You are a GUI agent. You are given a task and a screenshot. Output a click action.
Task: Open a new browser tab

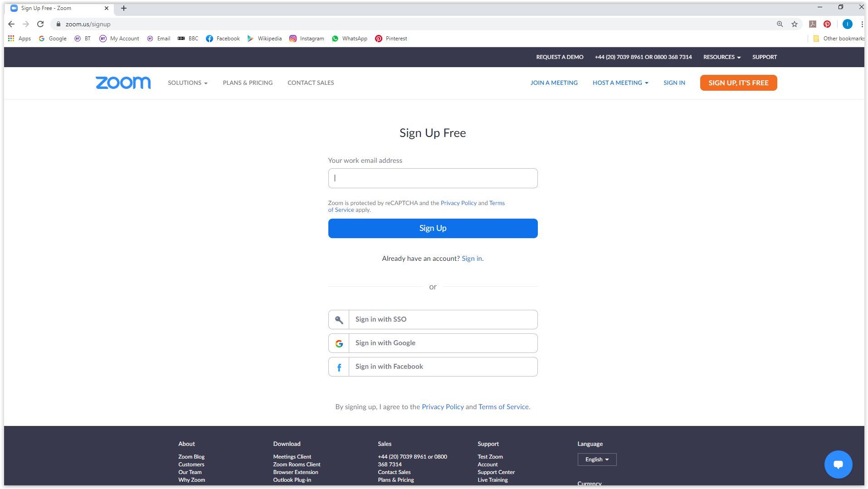[x=124, y=8]
